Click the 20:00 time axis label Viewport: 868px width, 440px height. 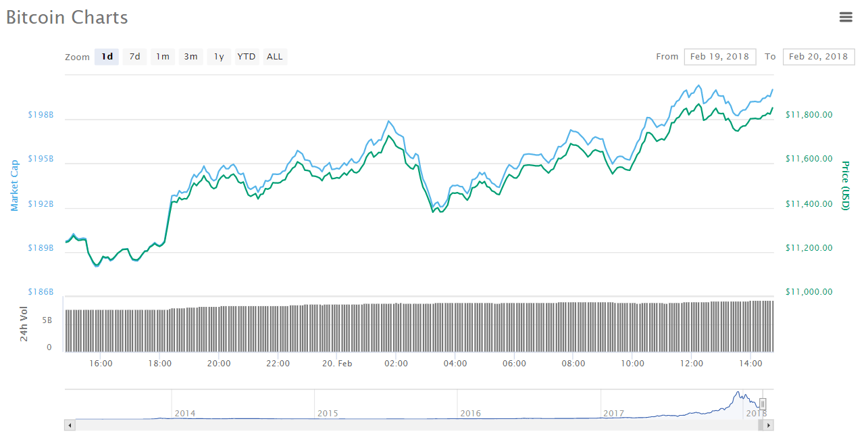[x=219, y=364]
